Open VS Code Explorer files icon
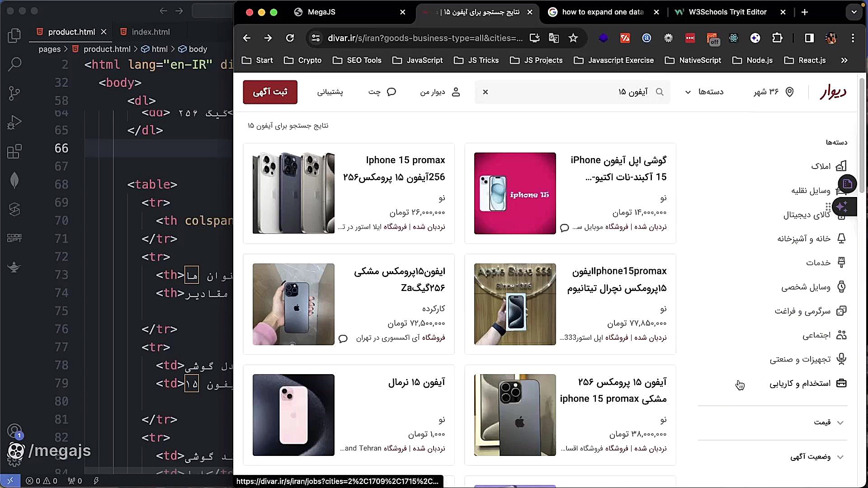This screenshot has height=488, width=868. (14, 36)
